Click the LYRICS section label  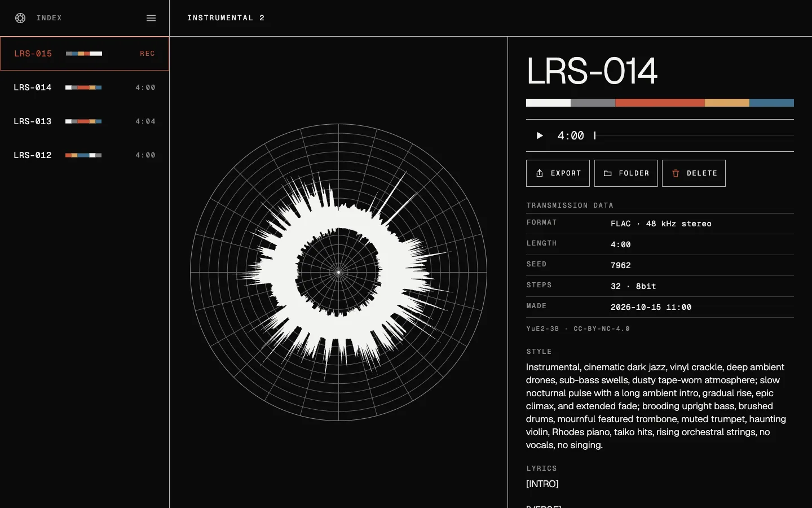(541, 468)
